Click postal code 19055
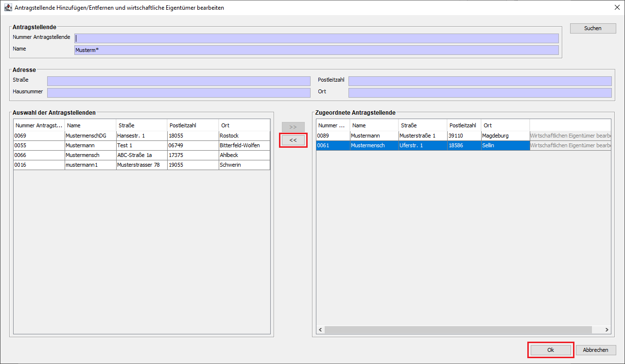Image resolution: width=625 pixels, height=364 pixels. [193, 165]
